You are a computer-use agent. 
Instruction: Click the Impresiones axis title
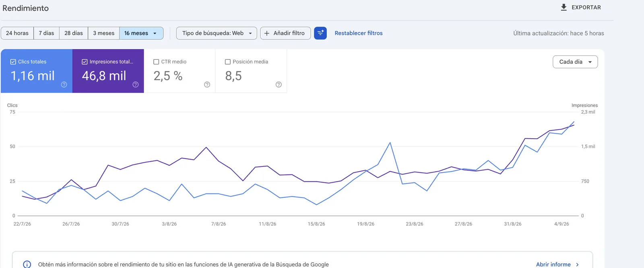584,106
